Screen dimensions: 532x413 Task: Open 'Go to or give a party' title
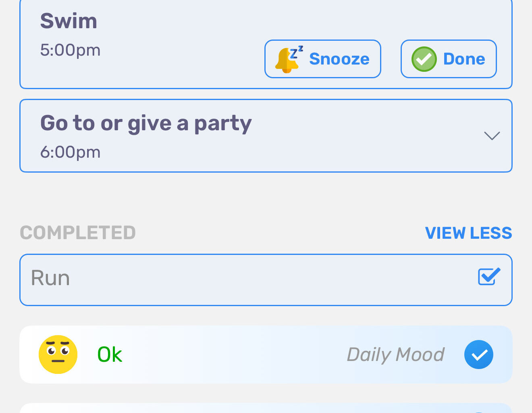pyautogui.click(x=146, y=124)
